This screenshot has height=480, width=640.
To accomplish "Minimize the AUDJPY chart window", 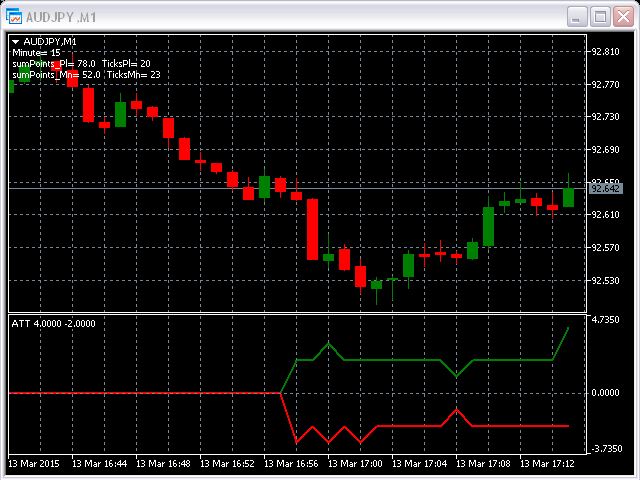I will (x=576, y=16).
